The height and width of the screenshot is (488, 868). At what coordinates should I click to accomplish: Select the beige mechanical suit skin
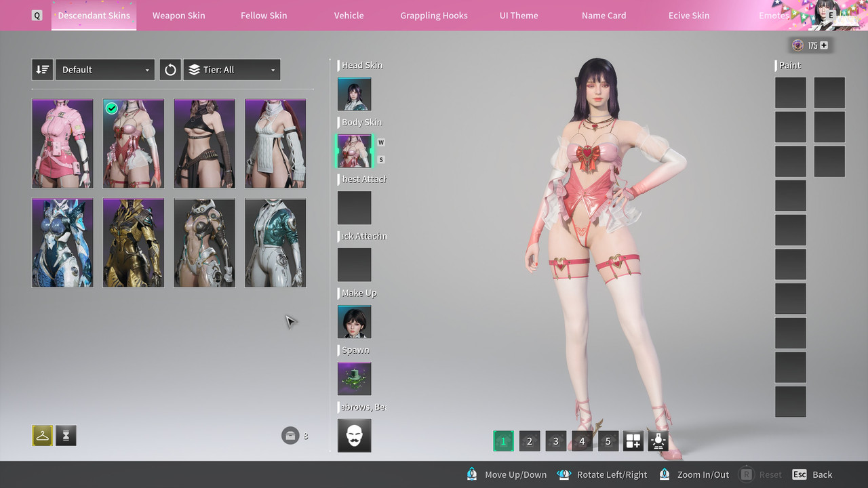pyautogui.click(x=204, y=243)
